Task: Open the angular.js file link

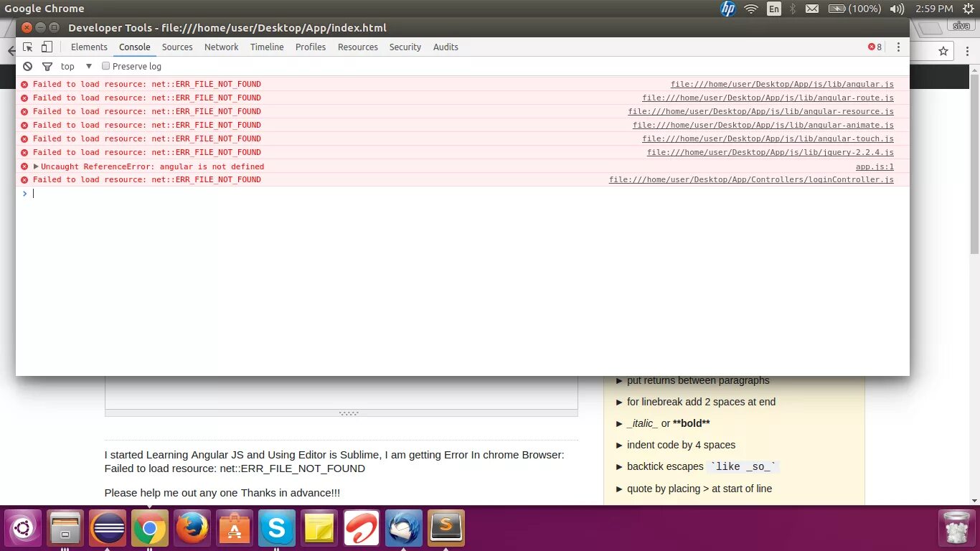Action: 782,84
